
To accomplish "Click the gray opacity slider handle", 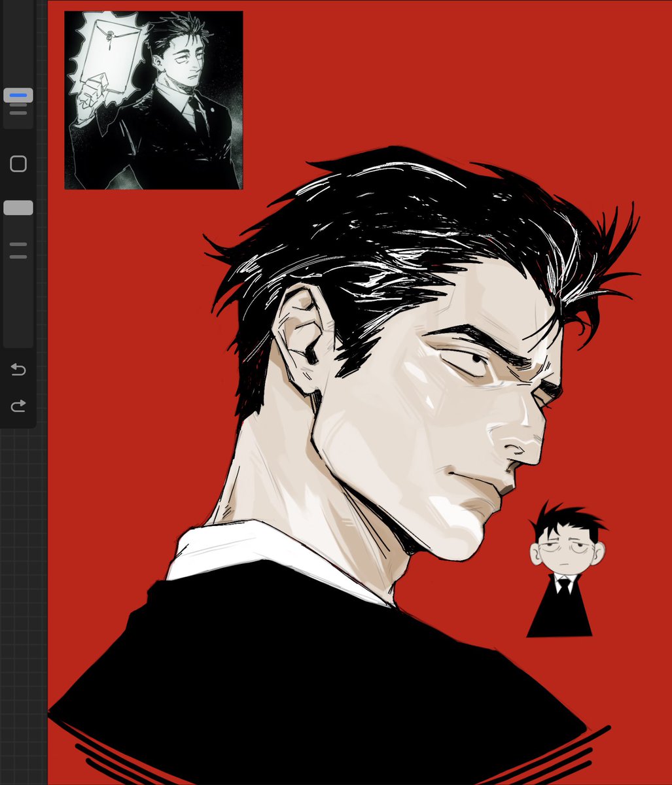I will [18, 207].
